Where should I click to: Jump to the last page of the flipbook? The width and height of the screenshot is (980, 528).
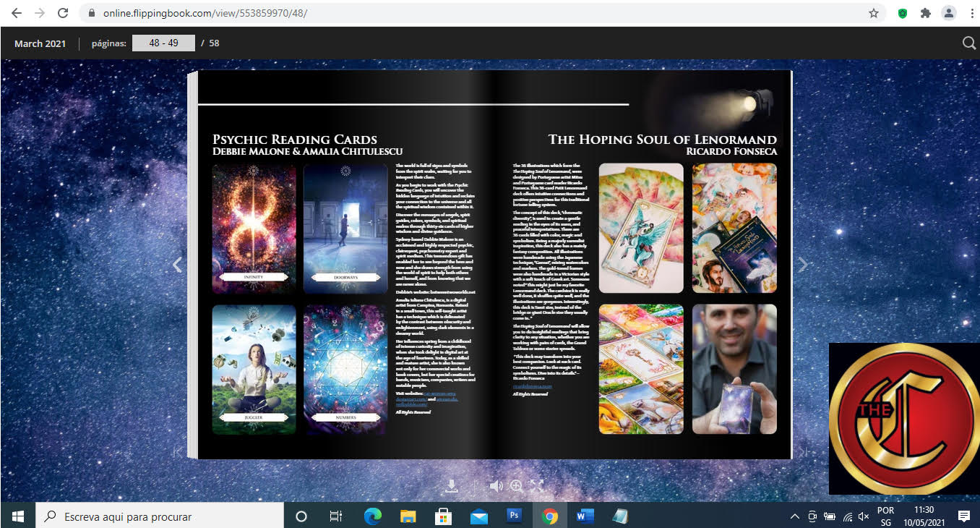pyautogui.click(x=801, y=451)
